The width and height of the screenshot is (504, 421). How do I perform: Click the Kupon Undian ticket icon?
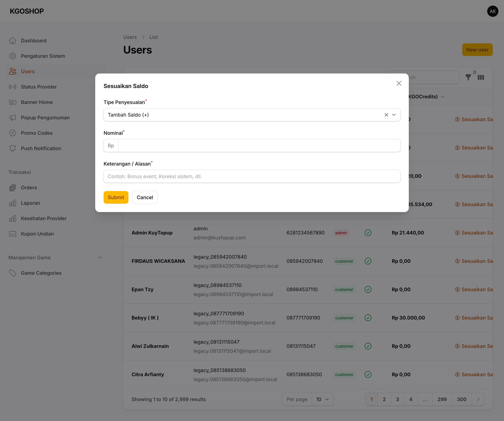point(12,234)
